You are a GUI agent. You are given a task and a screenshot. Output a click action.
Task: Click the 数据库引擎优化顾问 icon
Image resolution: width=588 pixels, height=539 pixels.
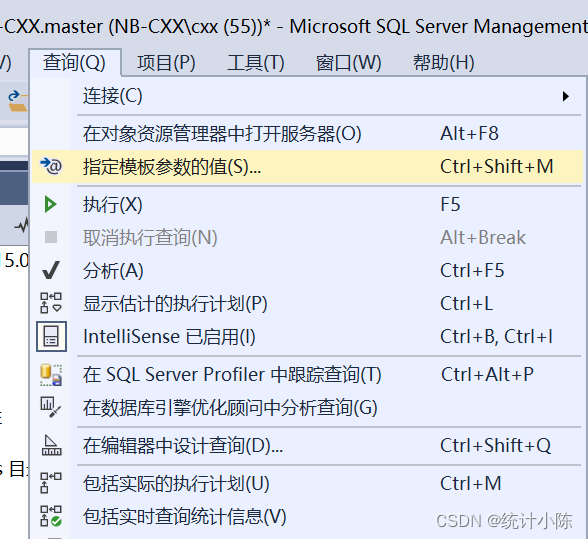pyautogui.click(x=51, y=407)
